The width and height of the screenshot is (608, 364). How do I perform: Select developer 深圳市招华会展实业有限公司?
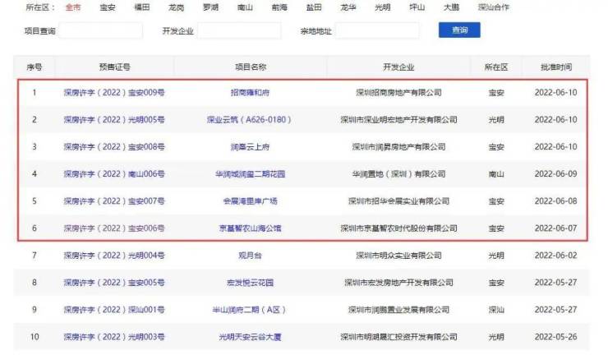point(398,201)
